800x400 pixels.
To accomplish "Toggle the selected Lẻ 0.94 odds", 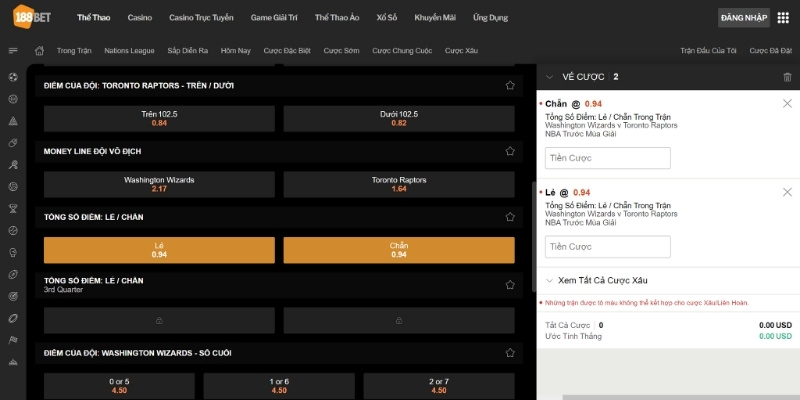I will click(159, 249).
